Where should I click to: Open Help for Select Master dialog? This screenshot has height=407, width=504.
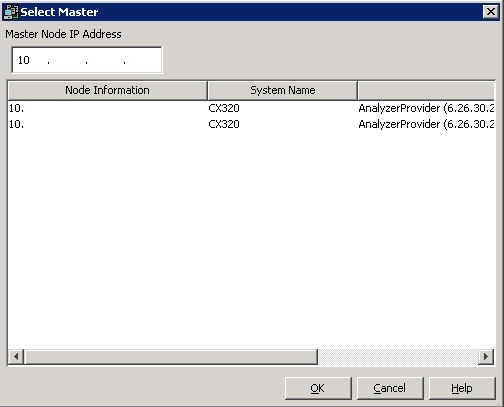(x=462, y=388)
